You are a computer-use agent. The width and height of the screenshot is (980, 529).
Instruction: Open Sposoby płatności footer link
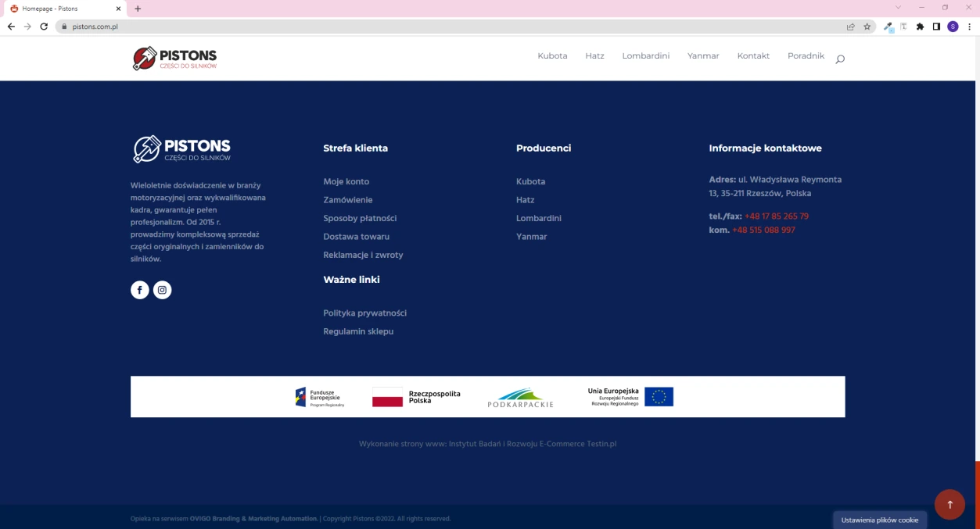pyautogui.click(x=360, y=218)
